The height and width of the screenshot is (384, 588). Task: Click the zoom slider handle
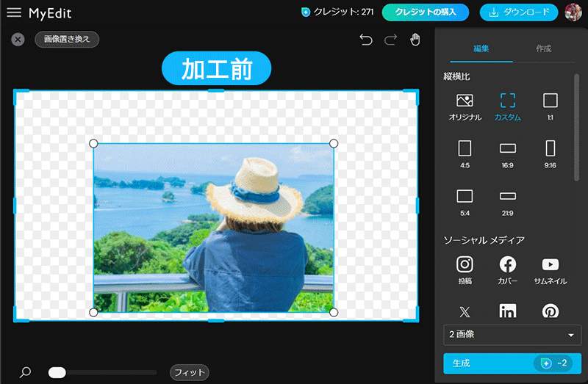57,372
